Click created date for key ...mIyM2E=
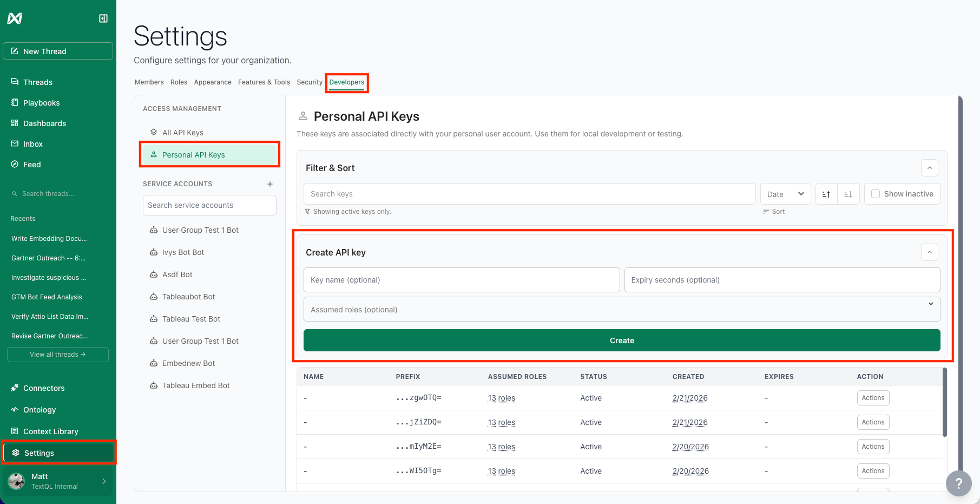This screenshot has width=980, height=504. [690, 447]
